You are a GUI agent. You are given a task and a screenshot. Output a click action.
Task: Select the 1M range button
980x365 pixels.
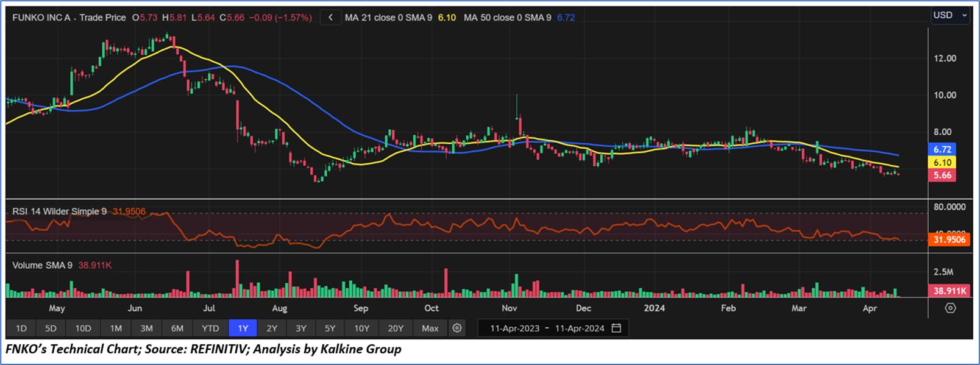click(x=116, y=328)
